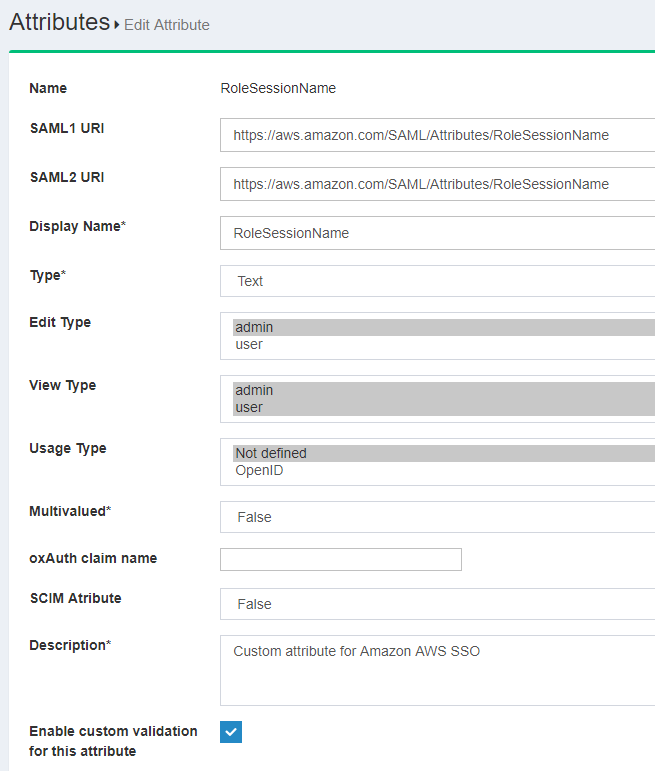Select Not defined in Usage Type list

271,453
